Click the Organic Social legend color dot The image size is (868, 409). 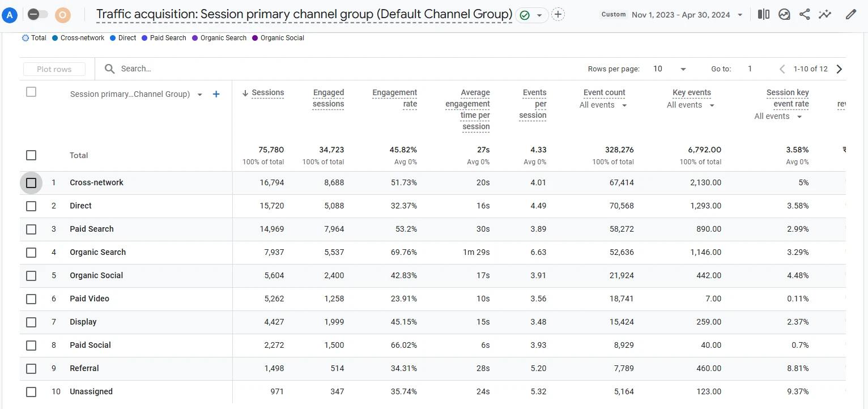pyautogui.click(x=255, y=38)
